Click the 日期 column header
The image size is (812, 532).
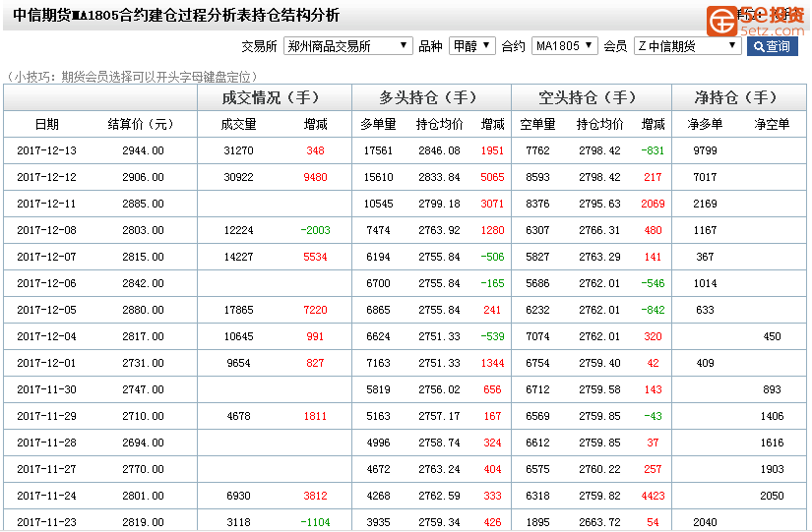[46, 124]
